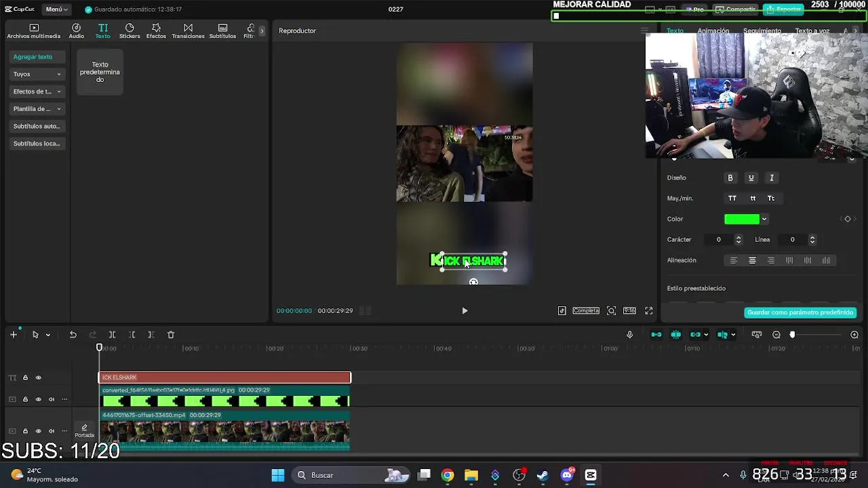The height and width of the screenshot is (488, 868).
Task: Set text to title case Tt
Action: (771, 199)
